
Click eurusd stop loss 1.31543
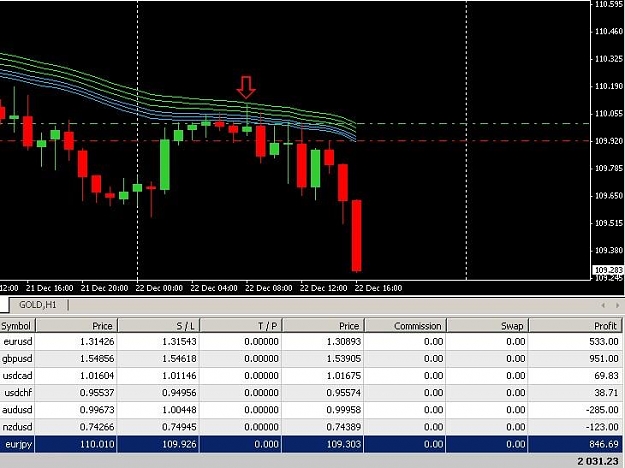(x=179, y=342)
